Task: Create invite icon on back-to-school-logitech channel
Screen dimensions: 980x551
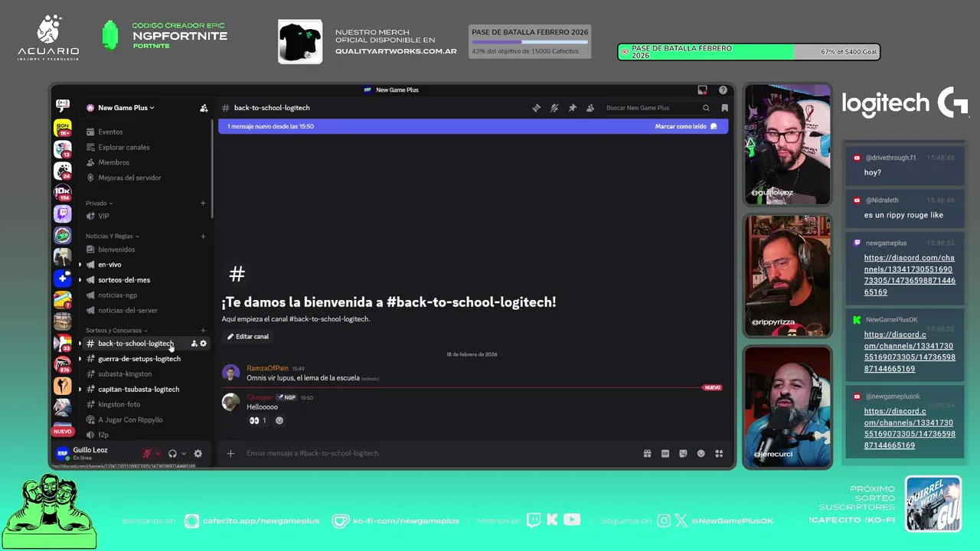Action: [x=194, y=344]
